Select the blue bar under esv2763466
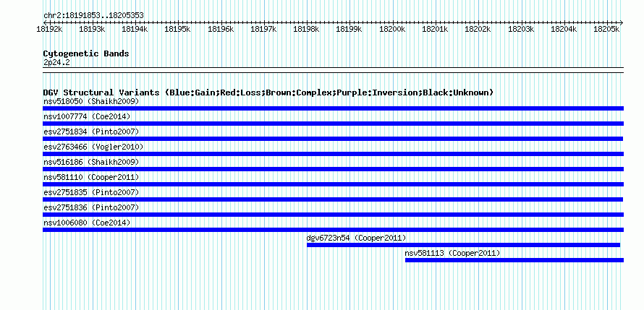This screenshot has height=310, width=644. (x=333, y=154)
